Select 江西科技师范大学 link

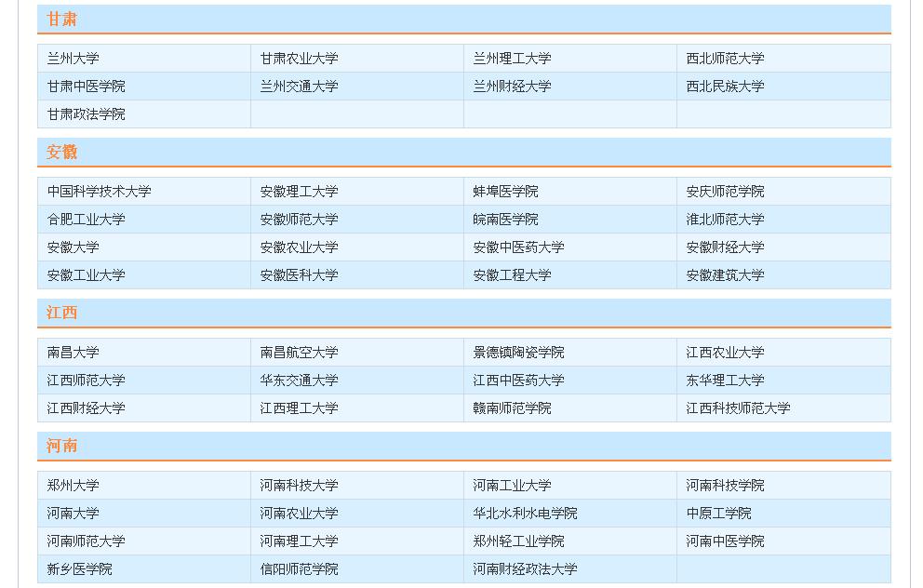[x=738, y=408]
